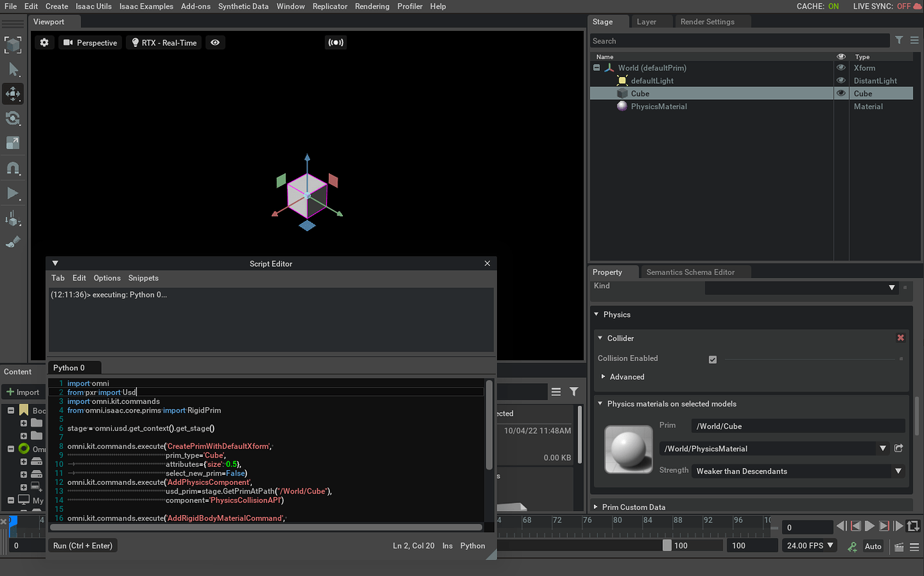Open the viewport settings gear icon
This screenshot has width=924, height=576.
tap(44, 42)
